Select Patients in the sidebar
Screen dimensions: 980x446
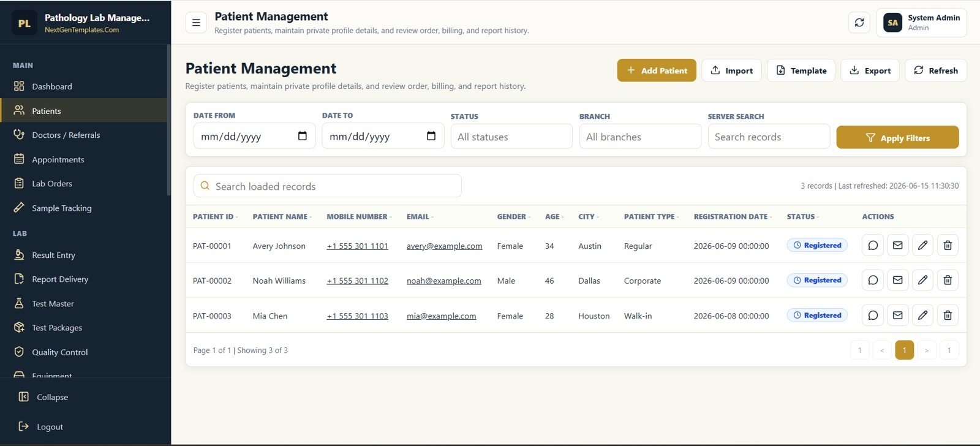coord(83,111)
